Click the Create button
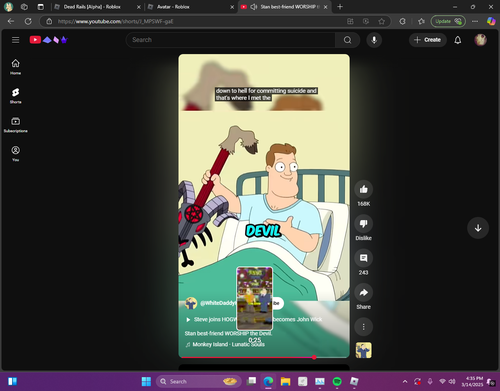Viewport: 500px width, 391px height. pyautogui.click(x=427, y=40)
